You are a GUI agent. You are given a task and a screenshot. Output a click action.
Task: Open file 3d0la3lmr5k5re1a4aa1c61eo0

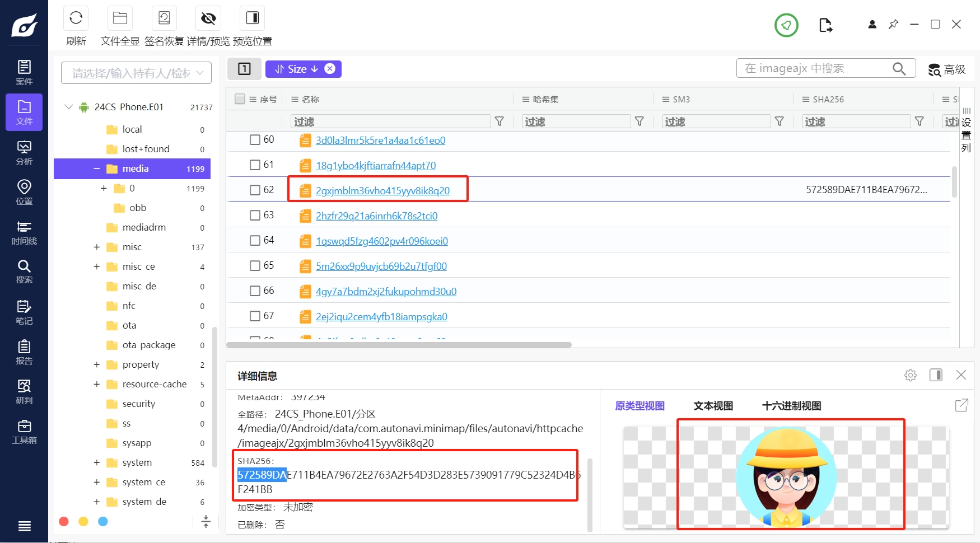point(380,140)
